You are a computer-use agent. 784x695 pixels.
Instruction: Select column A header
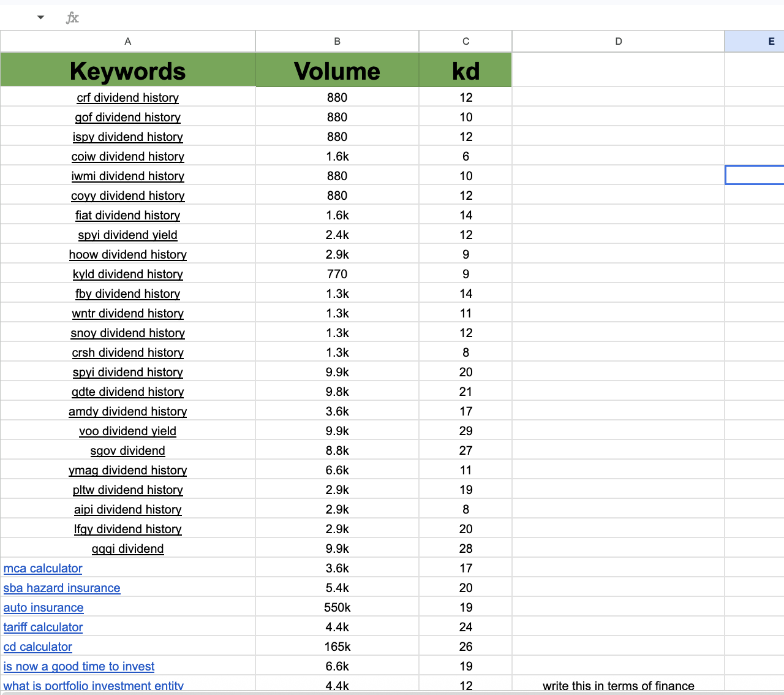coord(128,41)
